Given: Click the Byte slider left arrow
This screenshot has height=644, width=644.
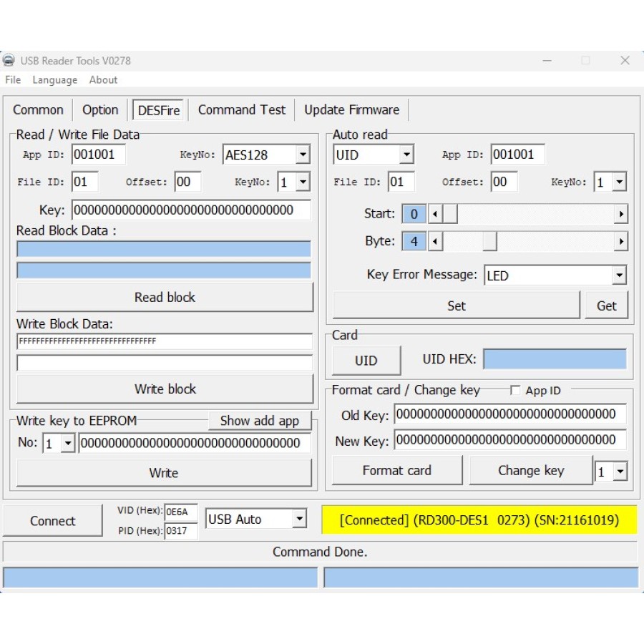Looking at the screenshot, I should (435, 242).
